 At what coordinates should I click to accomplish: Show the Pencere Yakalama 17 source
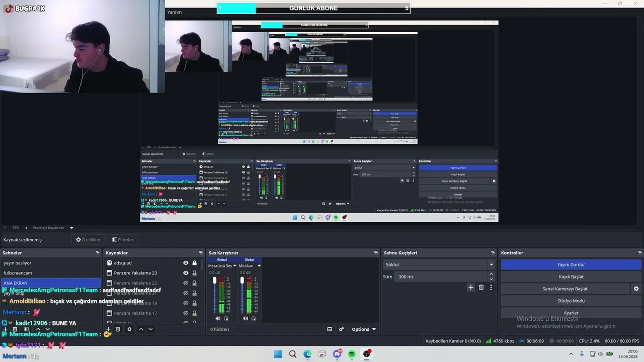click(186, 313)
